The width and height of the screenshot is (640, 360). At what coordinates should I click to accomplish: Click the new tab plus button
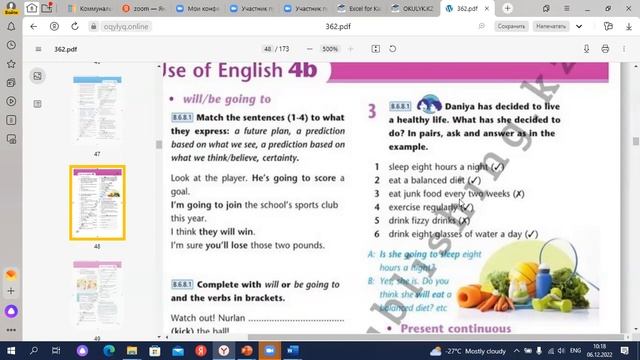(507, 8)
